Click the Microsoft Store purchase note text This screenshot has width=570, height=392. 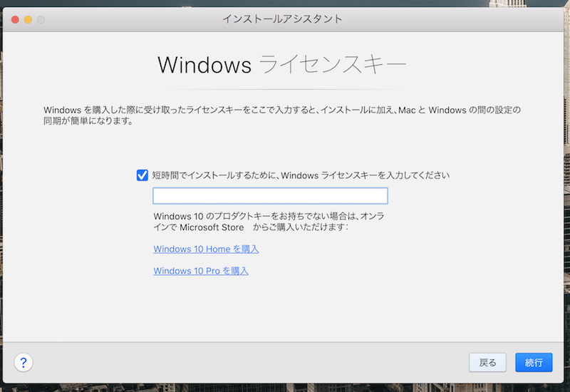click(x=269, y=221)
